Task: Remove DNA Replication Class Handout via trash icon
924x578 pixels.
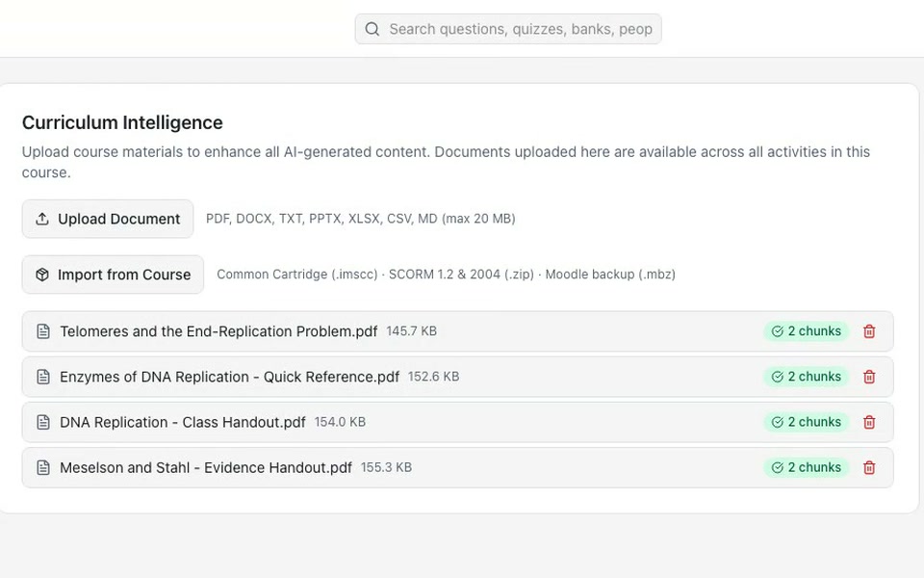Action: tap(869, 422)
